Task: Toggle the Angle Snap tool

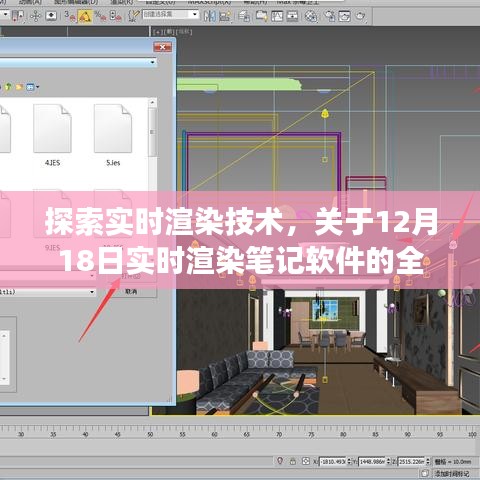Action: [x=85, y=16]
